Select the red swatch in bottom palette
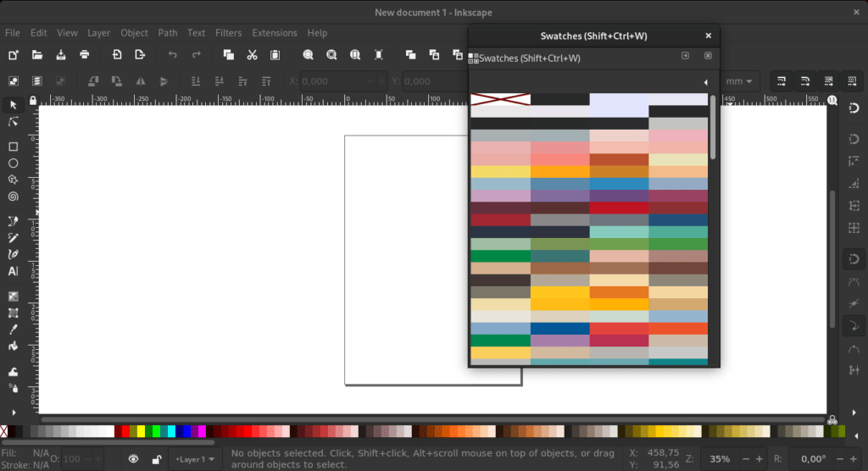 click(x=126, y=431)
